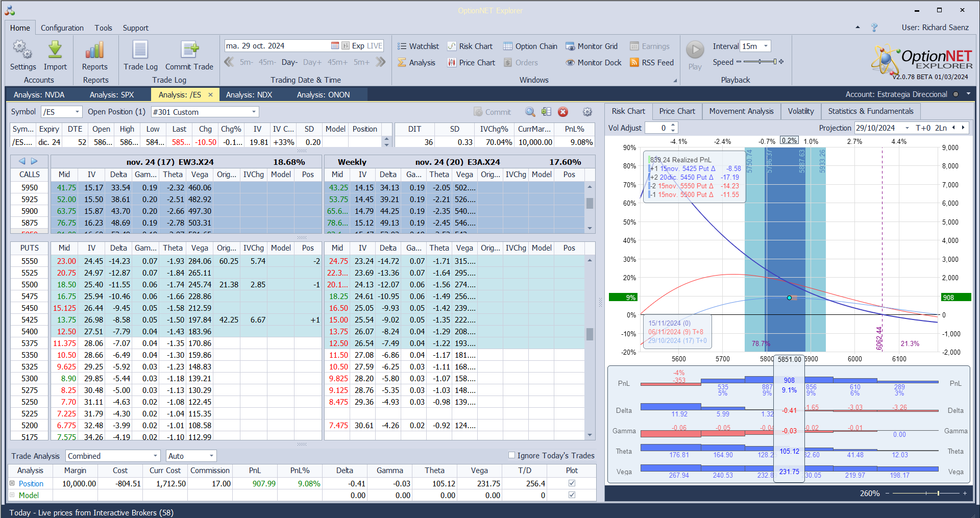The image size is (980, 518).
Task: Open the Settings gear in Accounts group
Action: click(23, 55)
